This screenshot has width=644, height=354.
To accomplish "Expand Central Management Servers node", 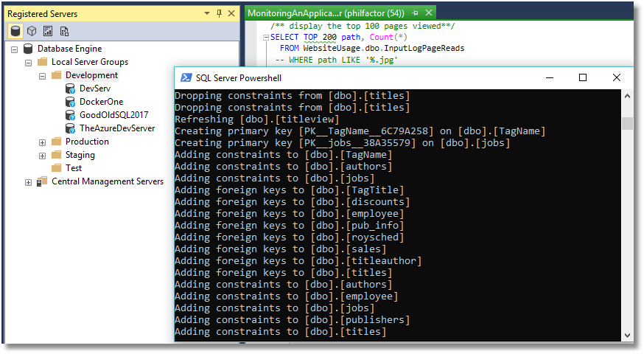I will coord(28,183).
